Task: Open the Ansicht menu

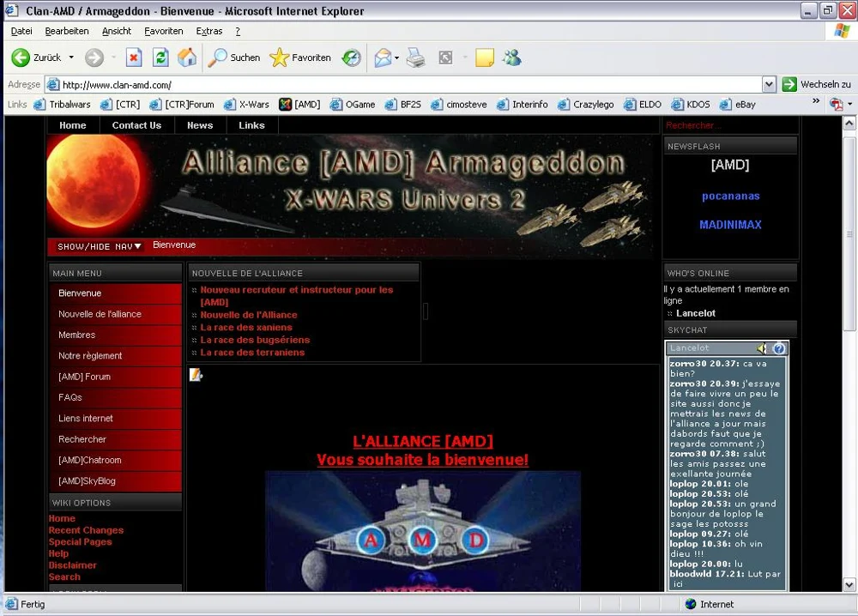Action: (117, 31)
